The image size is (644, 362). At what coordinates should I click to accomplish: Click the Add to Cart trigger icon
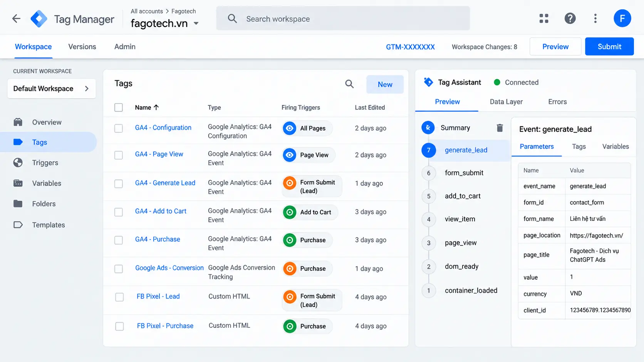point(290,212)
